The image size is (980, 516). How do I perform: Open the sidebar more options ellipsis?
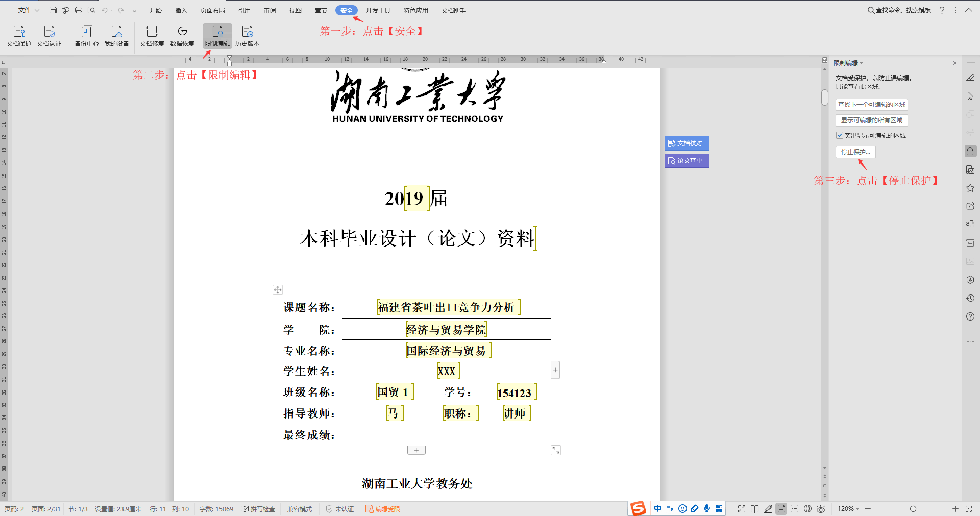970,341
